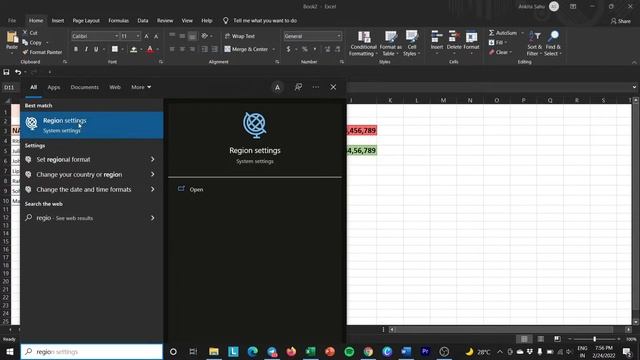Expand Set regional format result arrow
640x360 pixels.
click(x=152, y=160)
